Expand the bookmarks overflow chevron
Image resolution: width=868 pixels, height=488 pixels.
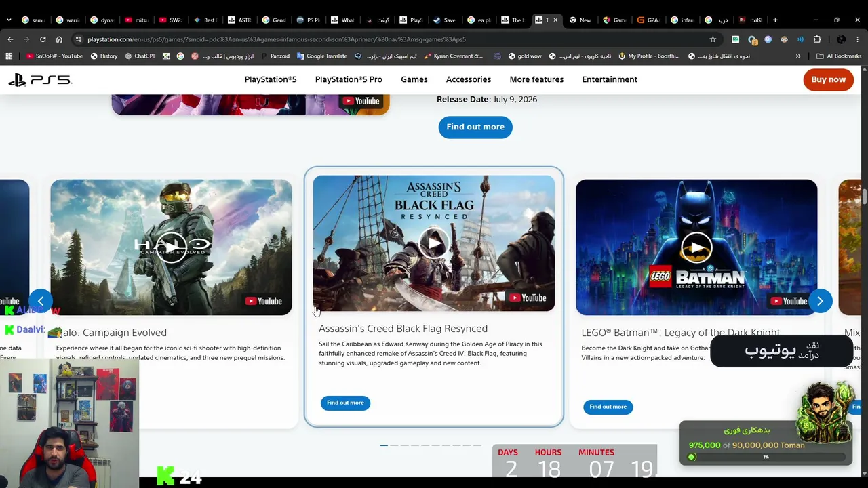(798, 56)
